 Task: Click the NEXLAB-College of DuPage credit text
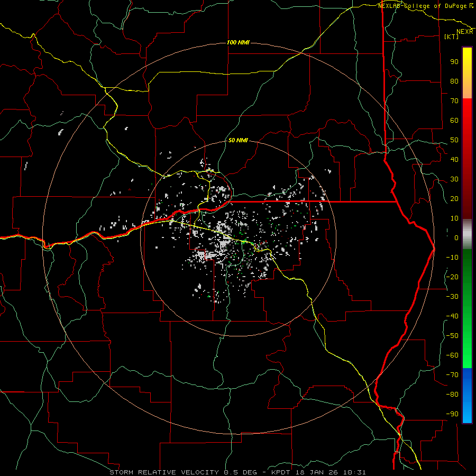[426, 6]
